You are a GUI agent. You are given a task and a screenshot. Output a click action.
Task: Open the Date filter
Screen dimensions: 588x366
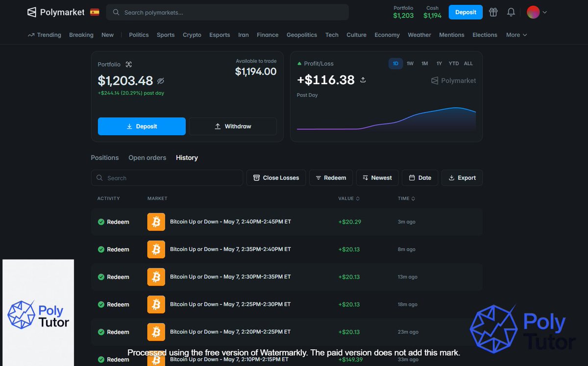tap(420, 178)
